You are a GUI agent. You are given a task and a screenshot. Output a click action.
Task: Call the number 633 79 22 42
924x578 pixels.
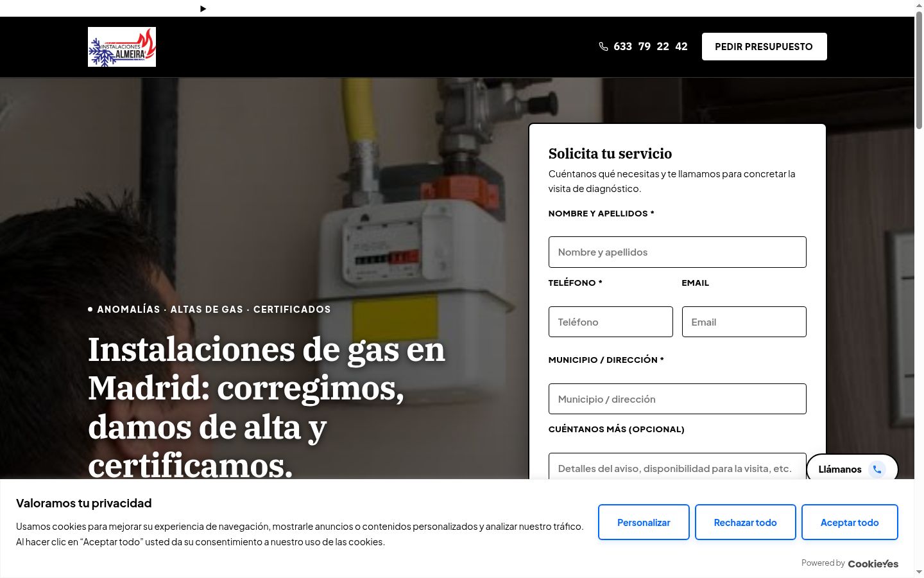click(650, 46)
